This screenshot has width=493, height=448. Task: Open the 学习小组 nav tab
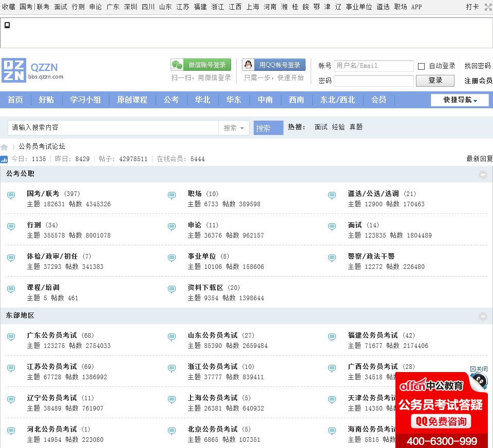[86, 100]
